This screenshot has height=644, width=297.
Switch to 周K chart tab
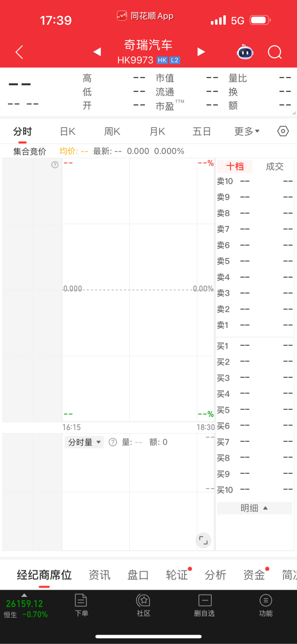click(x=112, y=132)
